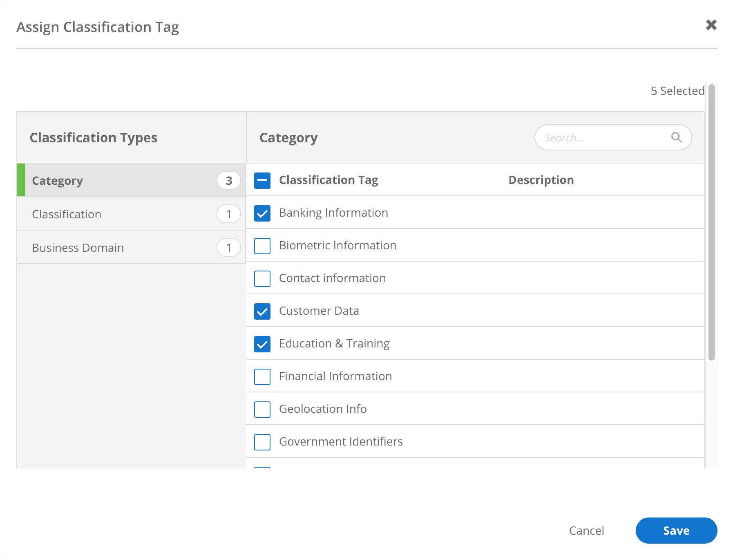The height and width of the screenshot is (560, 733).
Task: Click the Save button
Action: (x=676, y=531)
